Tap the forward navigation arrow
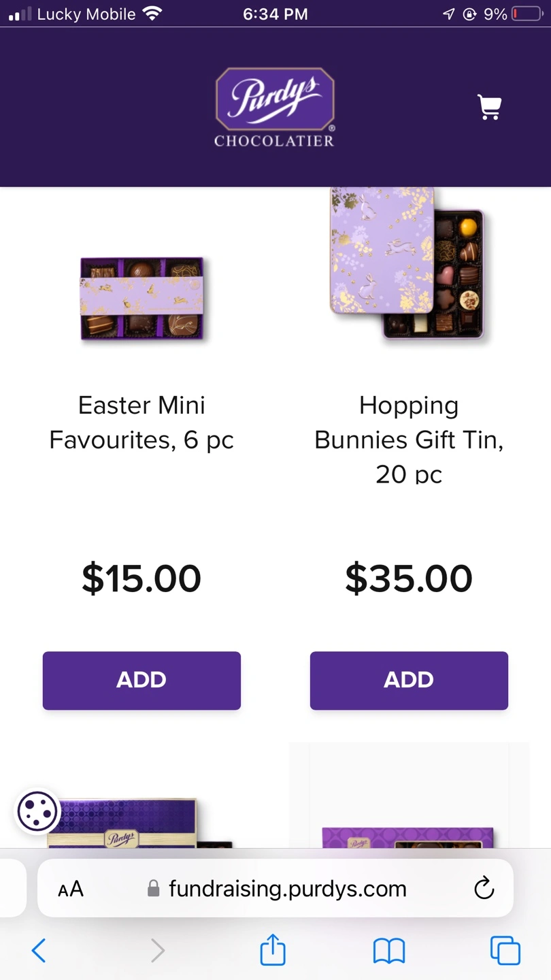Screen dimensions: 551x980 pyautogui.click(x=157, y=951)
